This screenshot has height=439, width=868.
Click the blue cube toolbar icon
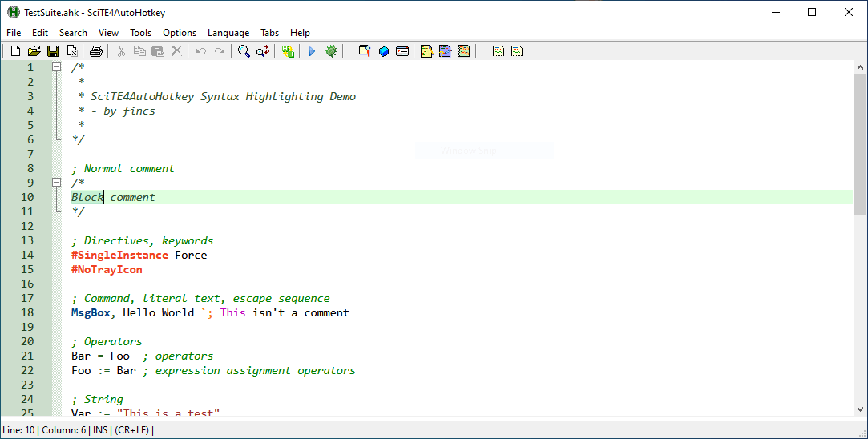coord(384,51)
